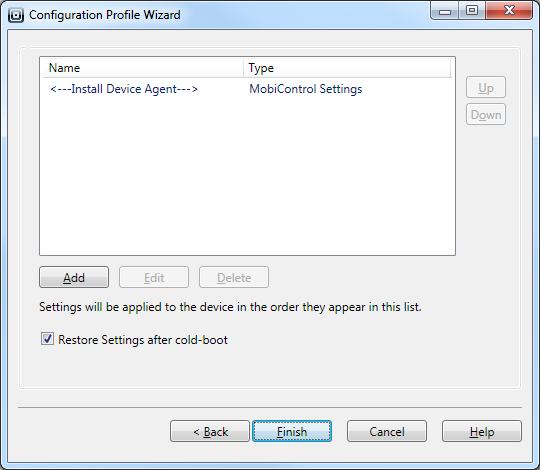Sort the list by Name column header

click(143, 68)
